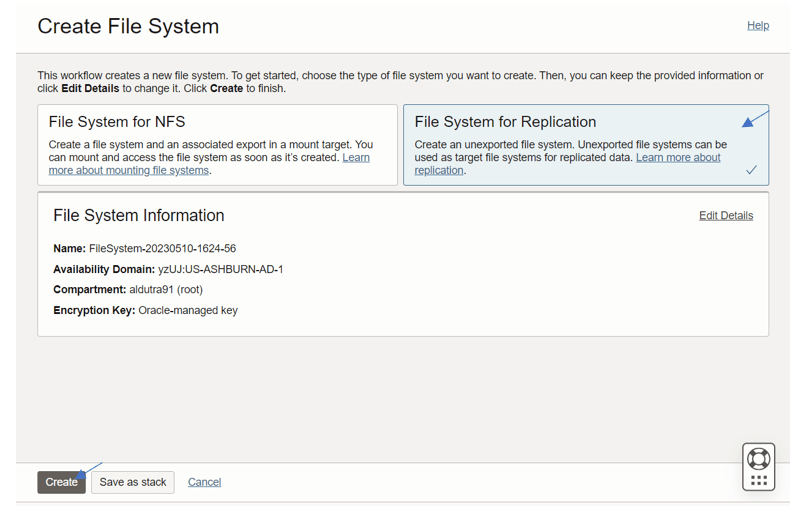Choose the File System for Replication option
The height and width of the screenshot is (512, 793).
[x=586, y=145]
